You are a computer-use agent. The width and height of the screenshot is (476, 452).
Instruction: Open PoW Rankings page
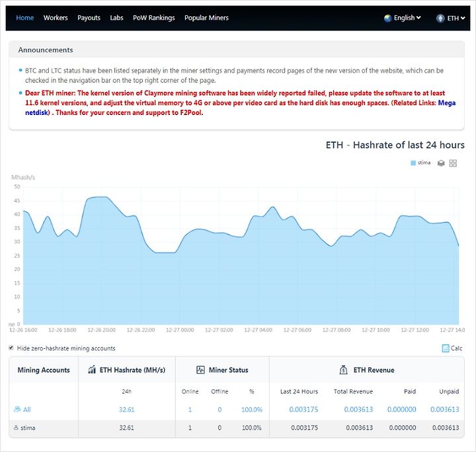coord(154,18)
